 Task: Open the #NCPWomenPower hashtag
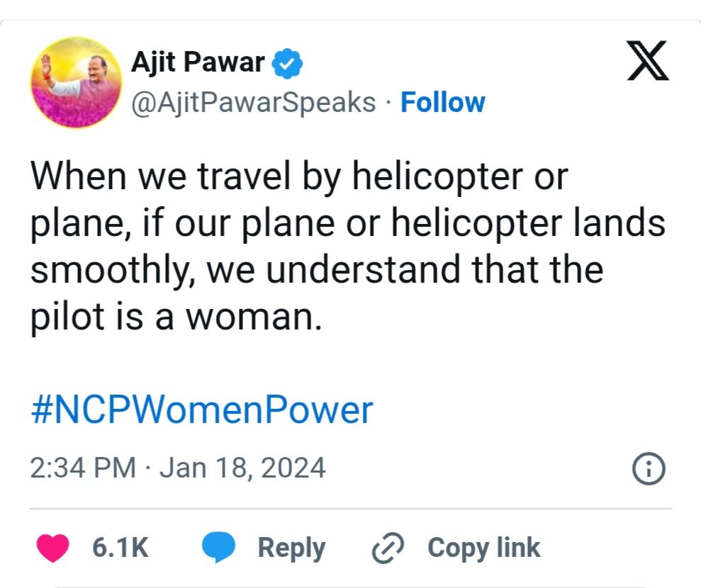[201, 412]
